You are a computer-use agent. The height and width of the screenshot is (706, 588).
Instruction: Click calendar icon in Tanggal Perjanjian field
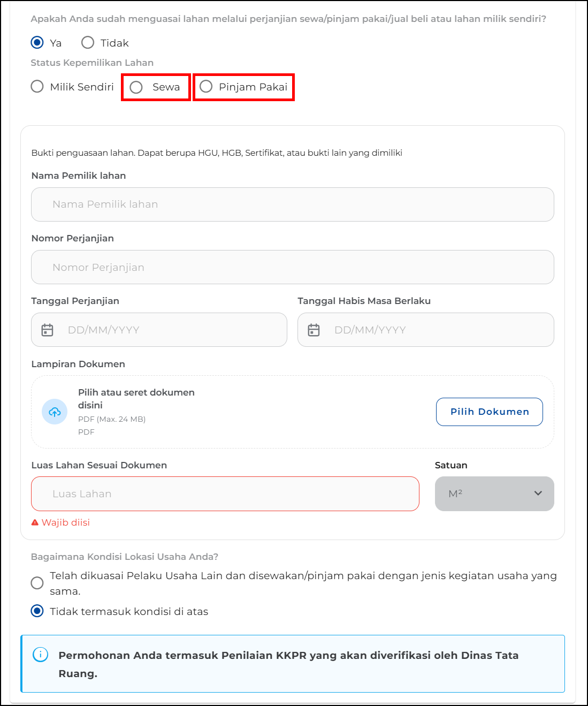click(48, 330)
